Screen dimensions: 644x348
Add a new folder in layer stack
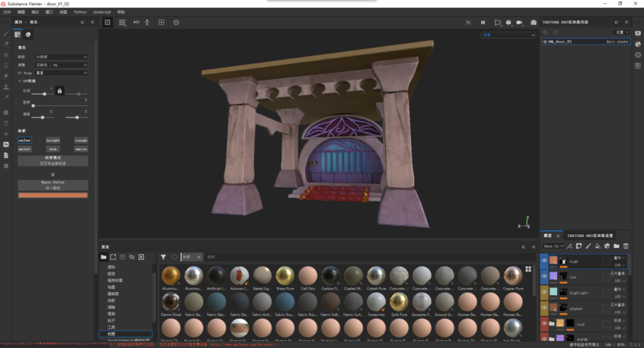tap(616, 246)
